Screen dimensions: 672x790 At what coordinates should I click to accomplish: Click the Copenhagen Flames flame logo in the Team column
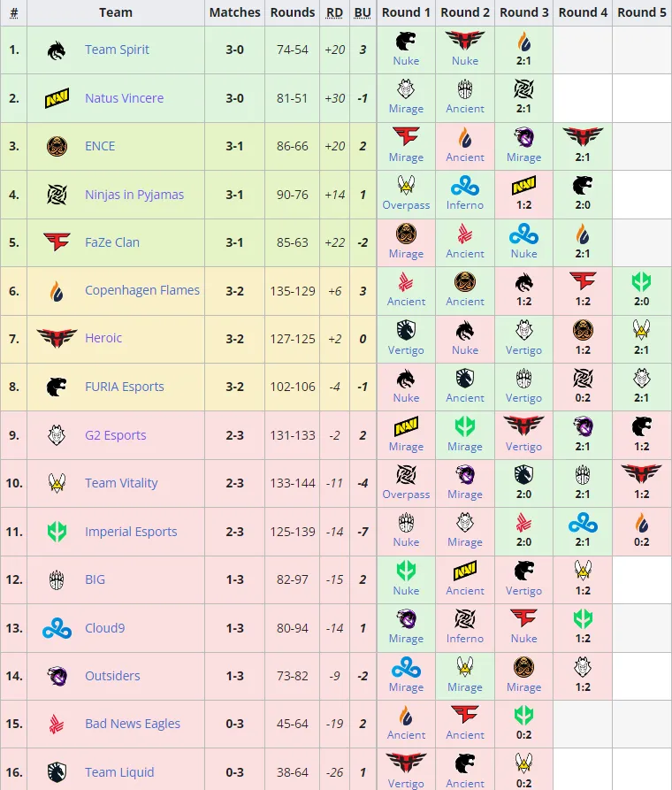(x=57, y=291)
